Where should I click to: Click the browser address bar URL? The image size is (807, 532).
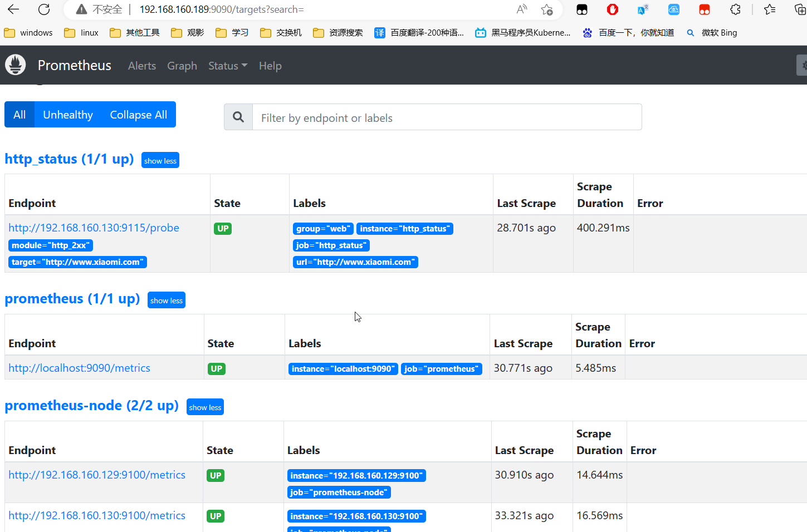222,9
